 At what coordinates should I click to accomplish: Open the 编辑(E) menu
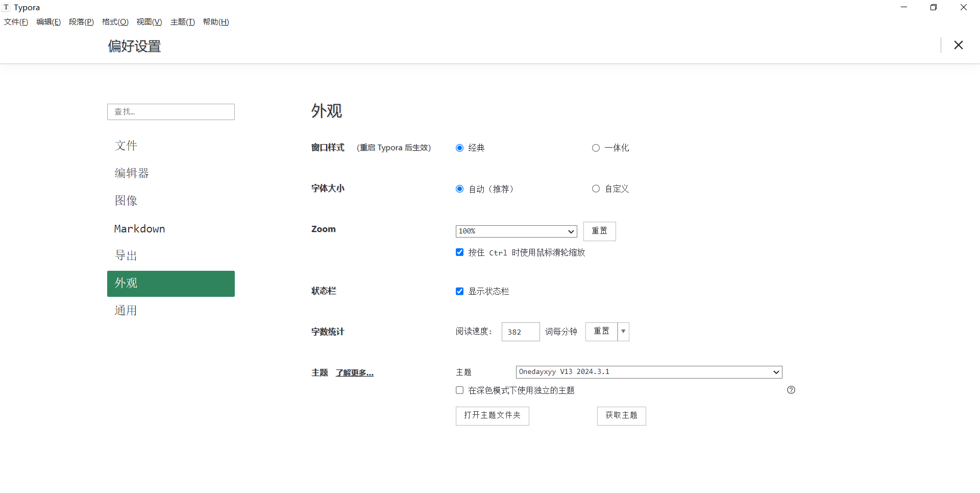(48, 22)
